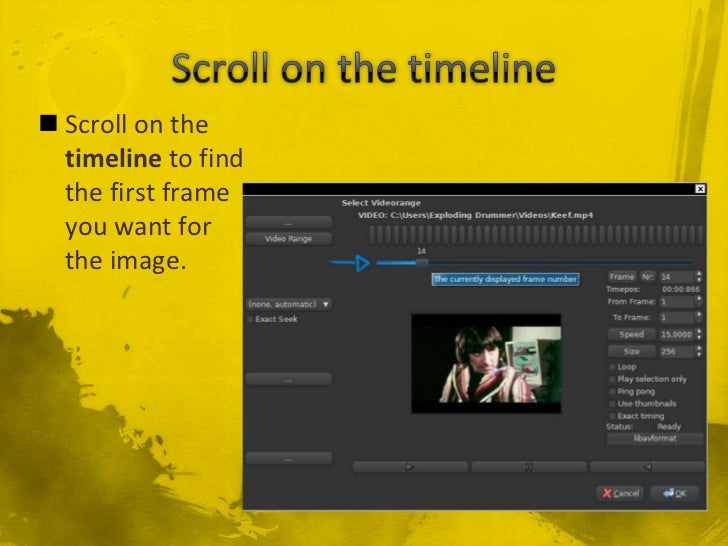Click the Speed value spinner arrows
Image resolution: width=728 pixels, height=546 pixels.
pos(699,334)
